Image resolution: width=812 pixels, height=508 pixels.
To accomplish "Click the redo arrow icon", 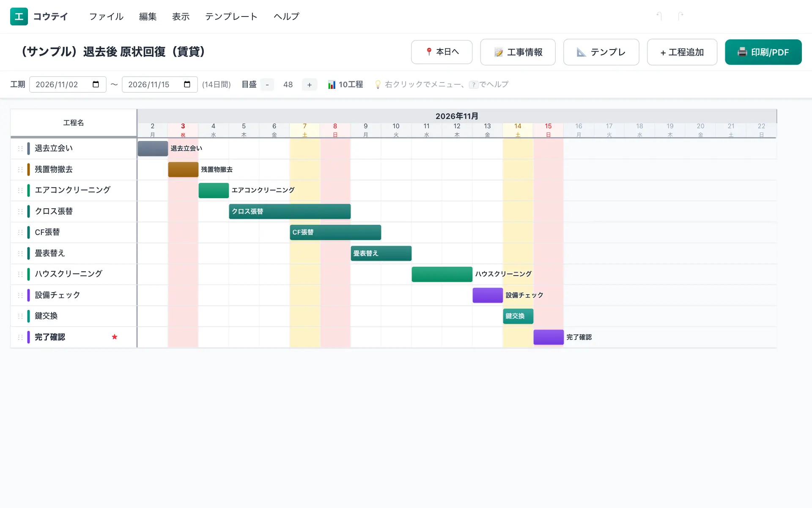I will [680, 16].
